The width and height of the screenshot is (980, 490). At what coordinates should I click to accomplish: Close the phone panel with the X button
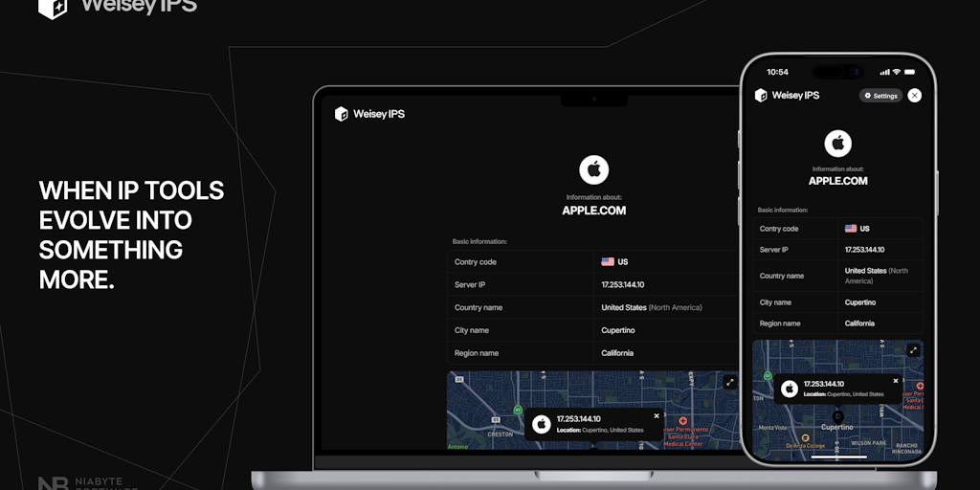tap(914, 95)
